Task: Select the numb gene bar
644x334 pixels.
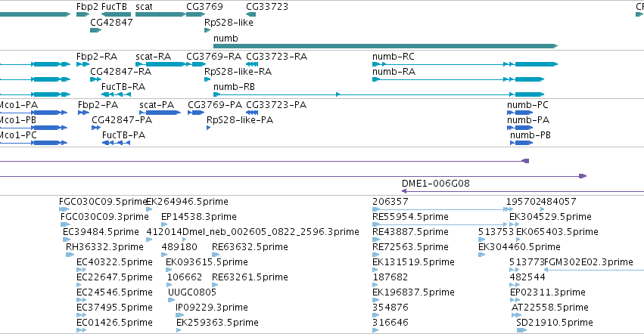Action: coord(385,46)
